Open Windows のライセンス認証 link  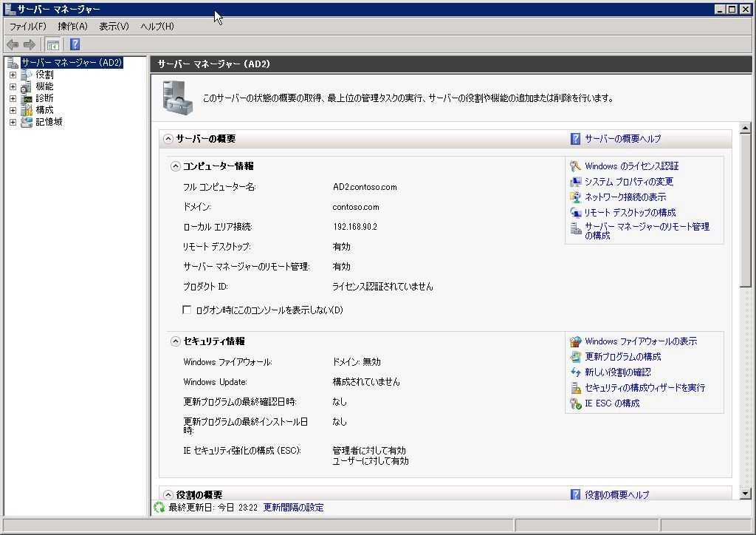(632, 166)
